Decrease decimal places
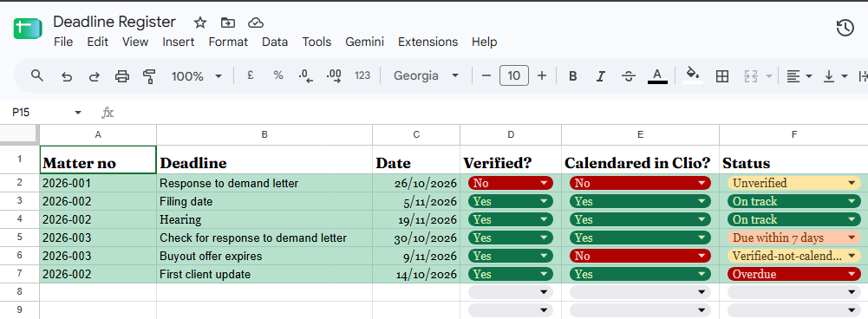 click(305, 76)
